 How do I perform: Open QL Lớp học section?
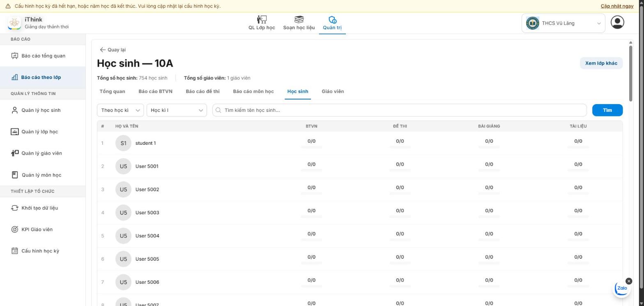point(262,23)
